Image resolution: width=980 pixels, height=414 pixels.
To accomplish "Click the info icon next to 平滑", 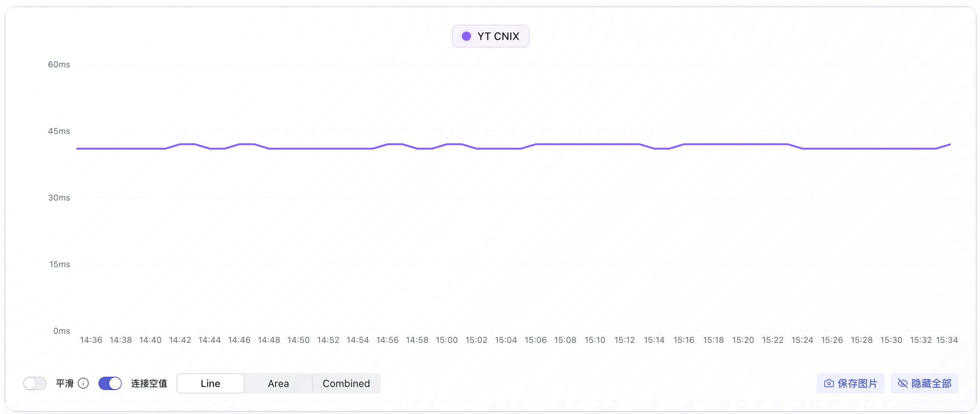I will 83,383.
